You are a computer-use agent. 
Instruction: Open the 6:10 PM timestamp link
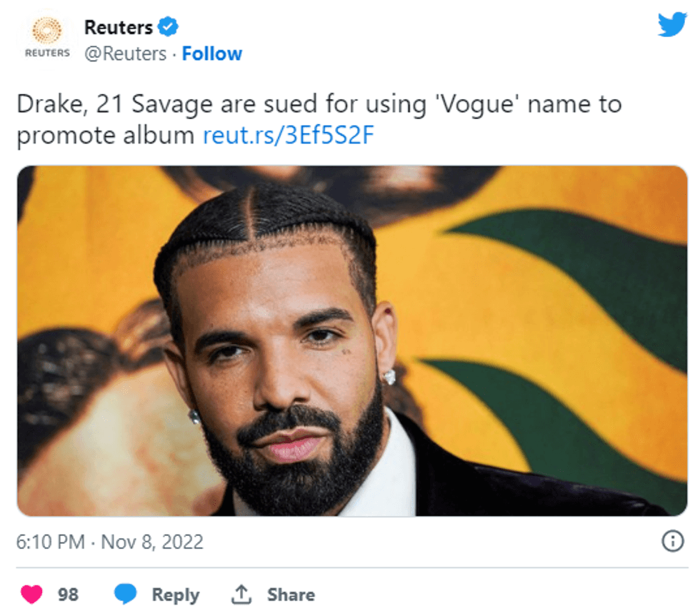(50, 542)
